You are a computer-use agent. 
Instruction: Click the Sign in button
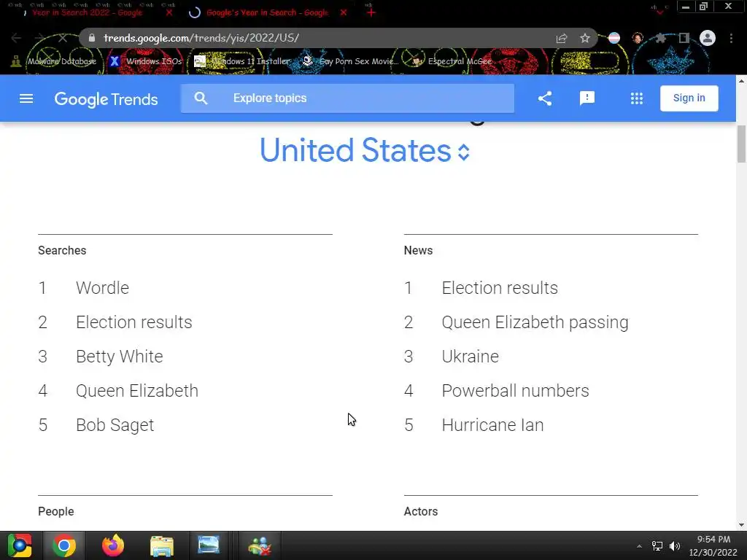coord(689,98)
